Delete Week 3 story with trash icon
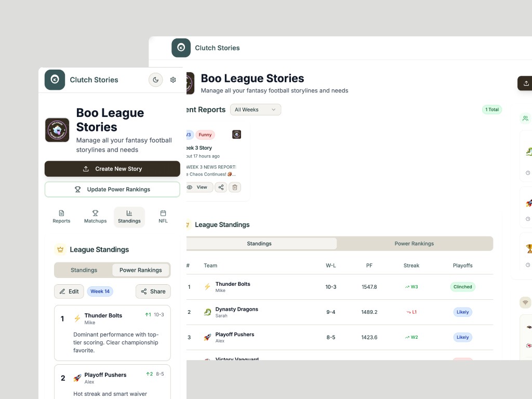This screenshot has height=399, width=532. (235, 187)
